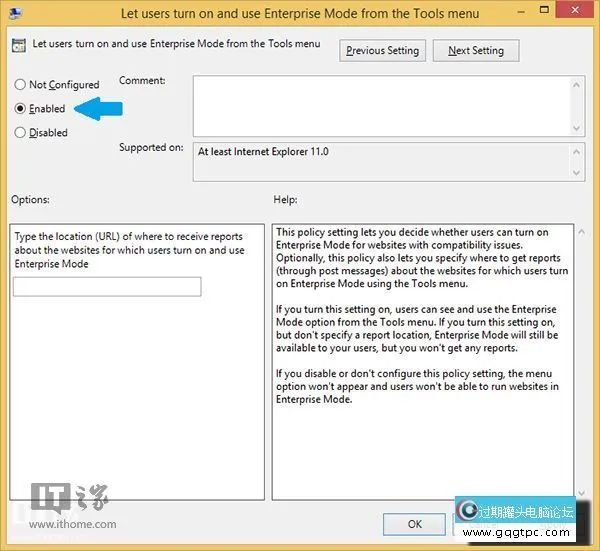This screenshot has height=551, width=600.
Task: Select the Not Configured radio button
Action: coord(20,85)
